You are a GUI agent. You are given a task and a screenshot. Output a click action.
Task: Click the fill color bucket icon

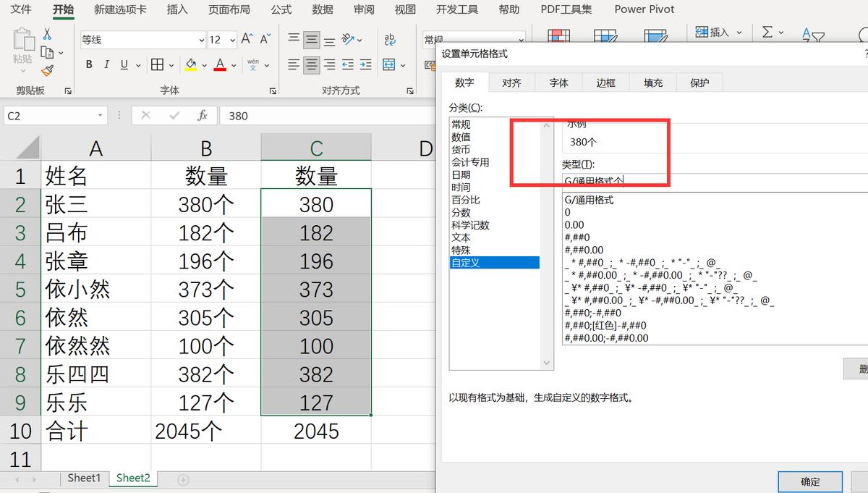pos(190,64)
